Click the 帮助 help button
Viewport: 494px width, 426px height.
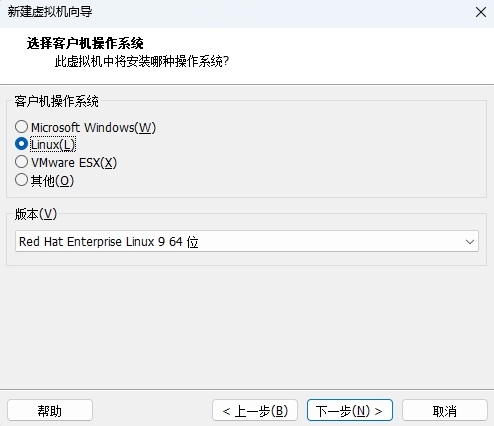[x=50, y=410]
